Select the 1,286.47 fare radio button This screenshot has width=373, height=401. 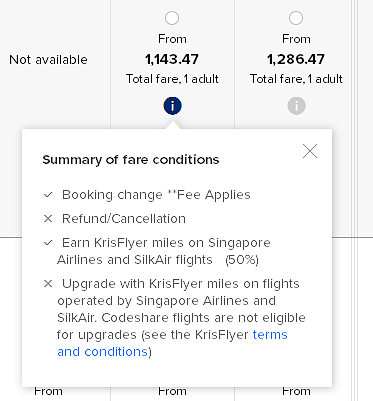coord(296,18)
